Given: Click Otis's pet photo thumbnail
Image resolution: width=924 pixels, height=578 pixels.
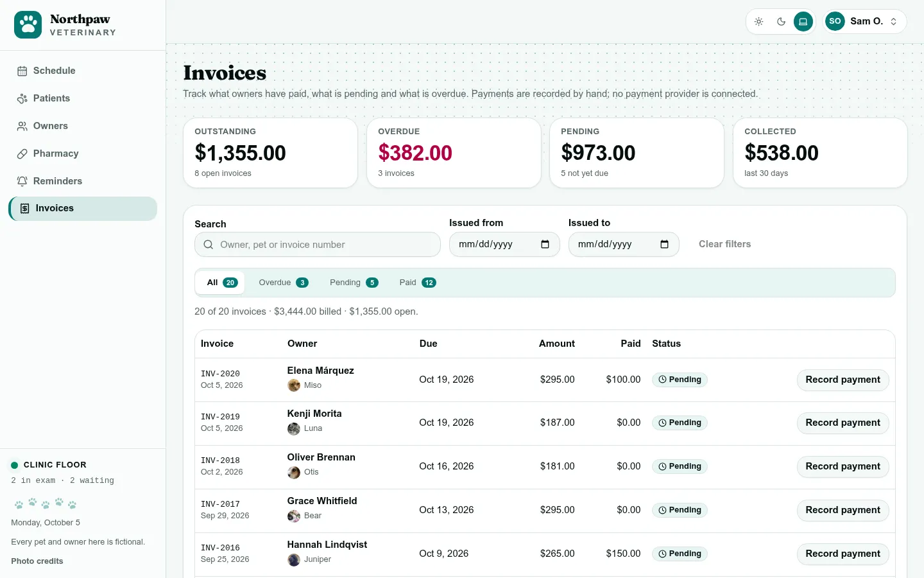Looking at the screenshot, I should 294,472.
